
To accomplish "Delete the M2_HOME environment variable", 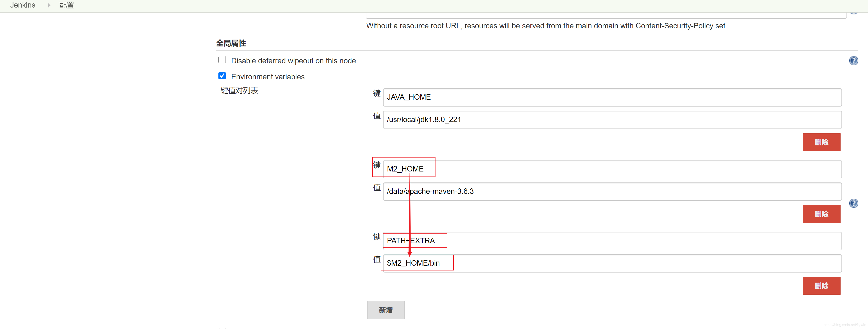I will (x=821, y=214).
